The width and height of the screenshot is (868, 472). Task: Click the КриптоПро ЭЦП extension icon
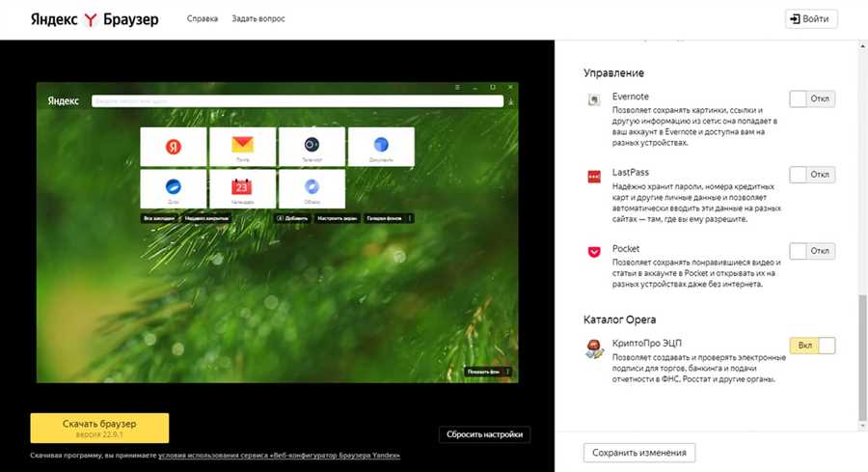[594, 349]
